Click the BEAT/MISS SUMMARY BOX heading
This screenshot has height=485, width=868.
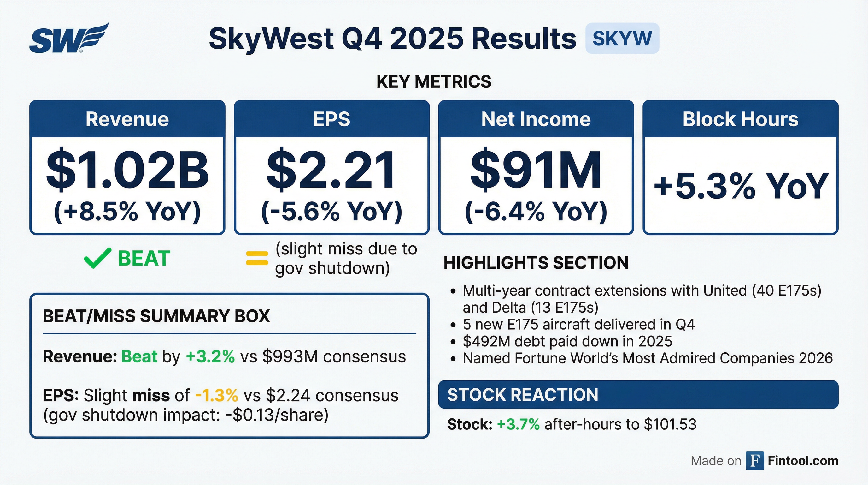[x=156, y=316]
